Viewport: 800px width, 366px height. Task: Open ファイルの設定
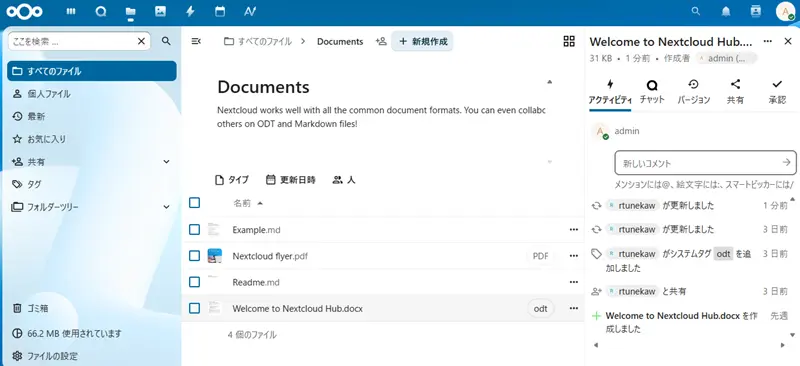[x=92, y=356]
